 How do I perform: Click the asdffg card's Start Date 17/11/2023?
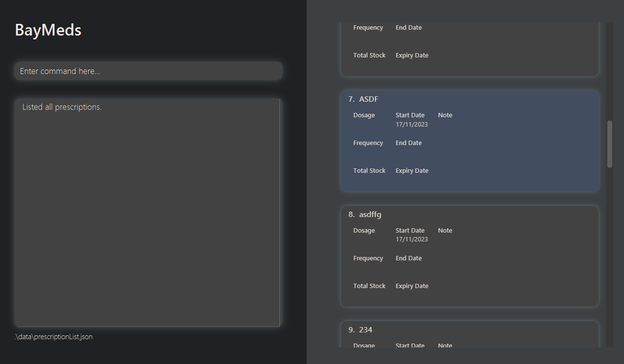[x=412, y=240]
